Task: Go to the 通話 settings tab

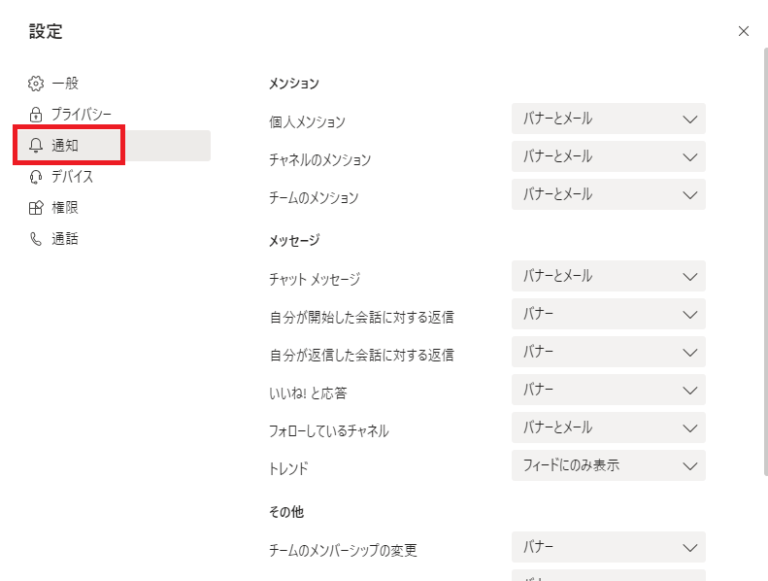Action: pyautogui.click(x=65, y=239)
